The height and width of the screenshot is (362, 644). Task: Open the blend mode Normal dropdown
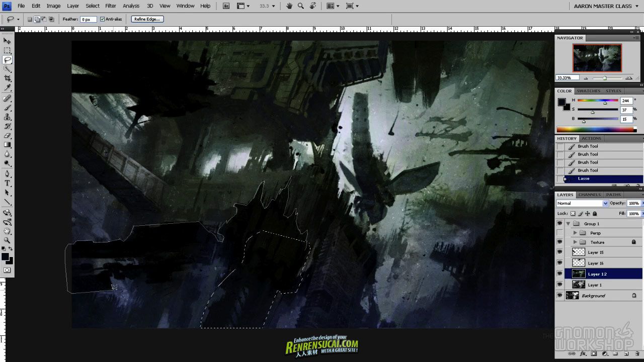click(x=582, y=203)
